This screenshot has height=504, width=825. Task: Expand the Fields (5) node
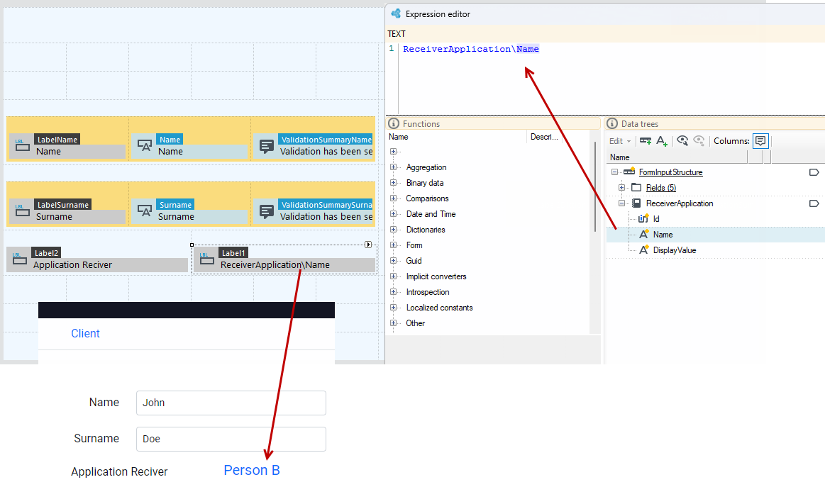[621, 188]
